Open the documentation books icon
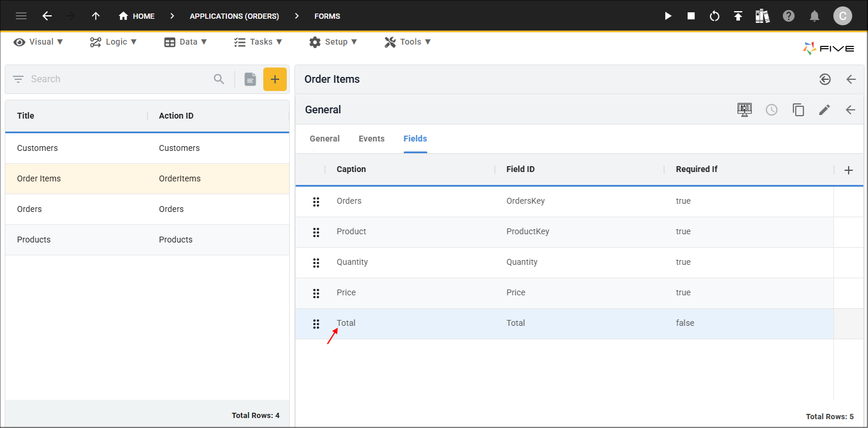Image resolution: width=868 pixels, height=428 pixels. click(762, 16)
